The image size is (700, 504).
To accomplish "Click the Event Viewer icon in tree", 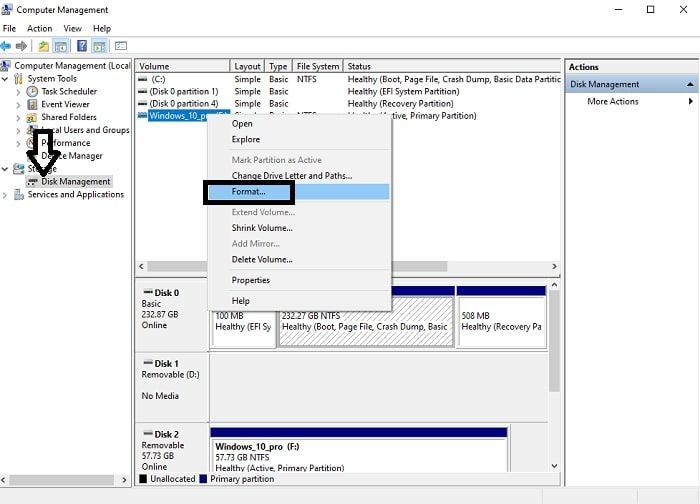I will tap(32, 104).
